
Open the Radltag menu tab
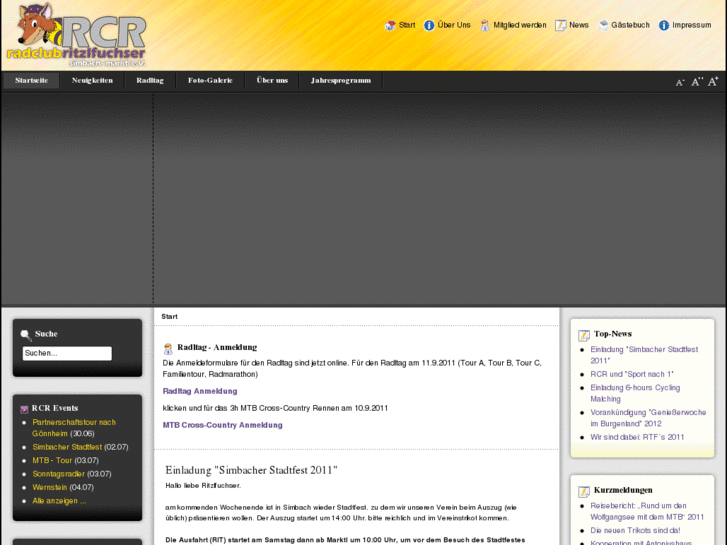pyautogui.click(x=150, y=80)
